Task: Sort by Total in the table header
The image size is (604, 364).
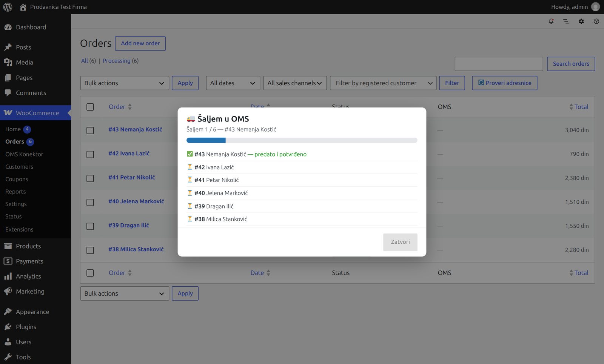Action: (579, 107)
